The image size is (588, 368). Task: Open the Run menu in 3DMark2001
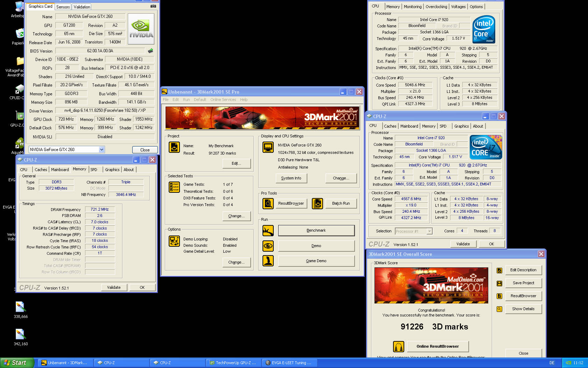(x=186, y=100)
